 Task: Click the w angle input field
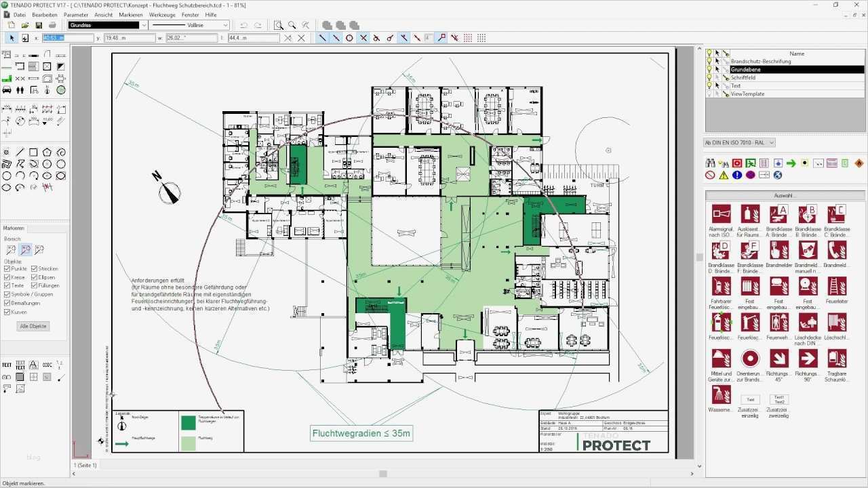point(191,39)
